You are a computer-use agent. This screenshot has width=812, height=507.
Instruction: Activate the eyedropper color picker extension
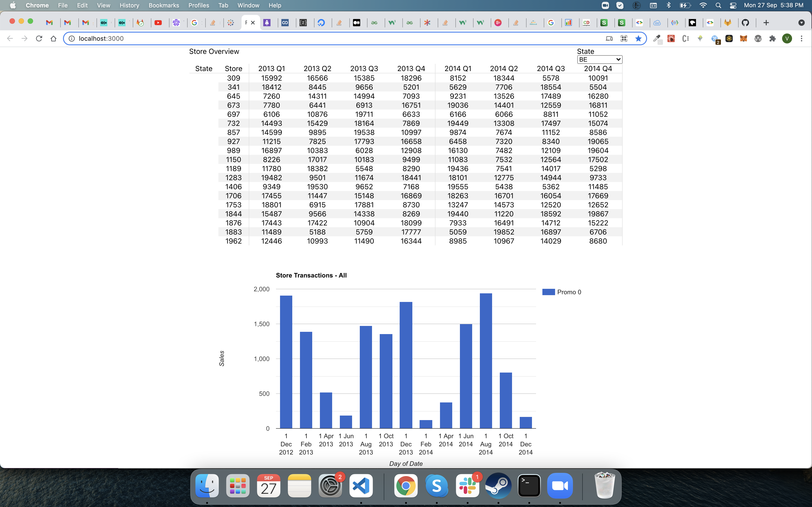pyautogui.click(x=658, y=38)
